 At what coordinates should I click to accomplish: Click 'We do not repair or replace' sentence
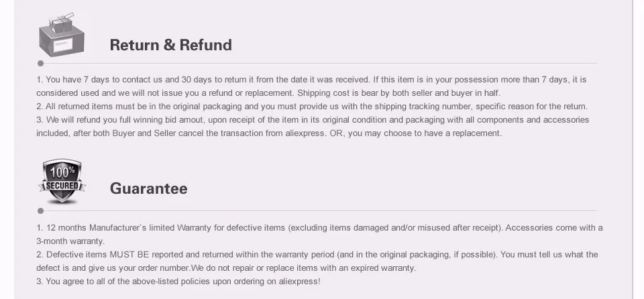coord(303,268)
